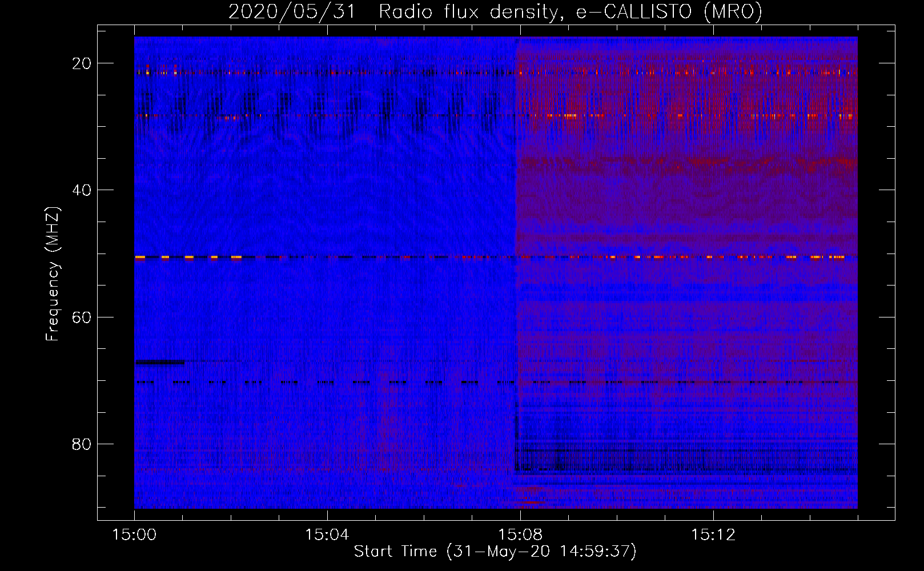Click the bright orange interference line near 50 MHz
924x571 pixels.
(x=496, y=257)
